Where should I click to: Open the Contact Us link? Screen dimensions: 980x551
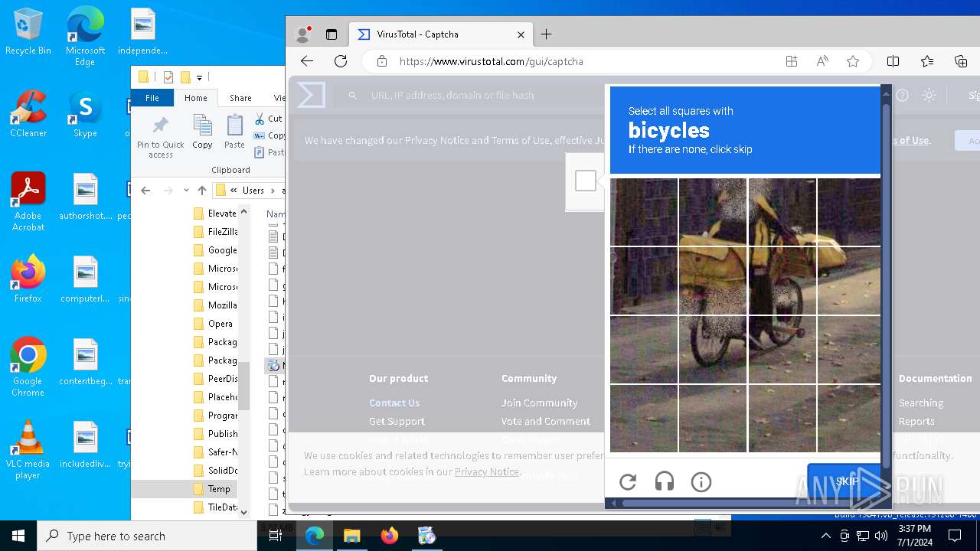[x=394, y=403]
